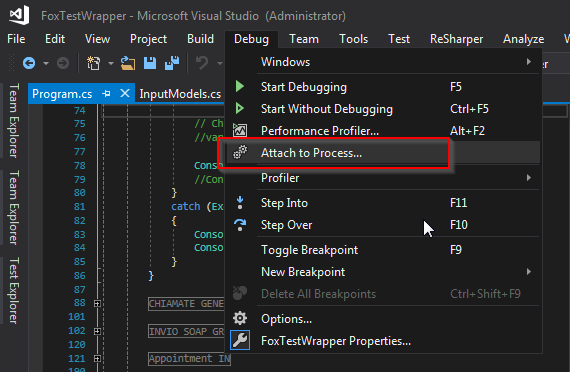570x372 pixels.
Task: Open the Team menu
Action: [x=304, y=39]
